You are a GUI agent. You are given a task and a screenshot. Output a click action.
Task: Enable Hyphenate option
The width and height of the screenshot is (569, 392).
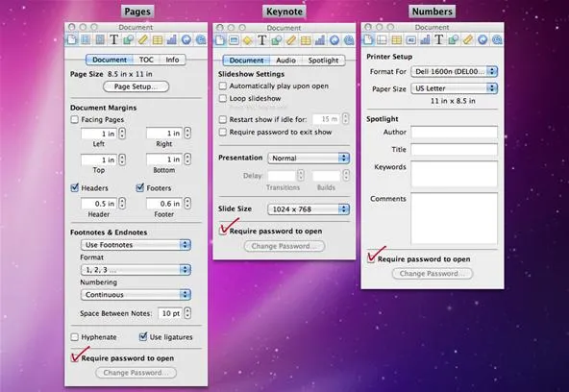click(74, 337)
